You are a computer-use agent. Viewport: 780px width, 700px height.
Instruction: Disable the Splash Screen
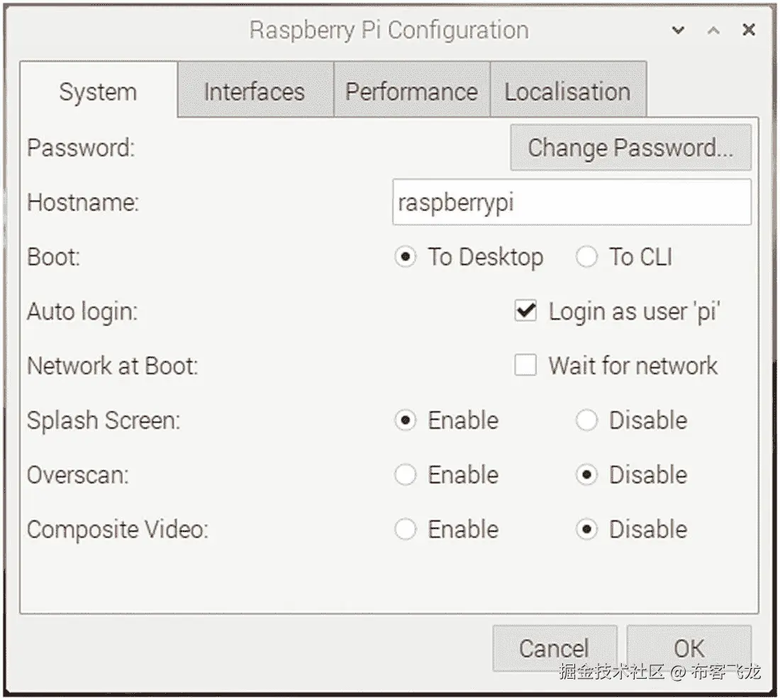(x=587, y=420)
